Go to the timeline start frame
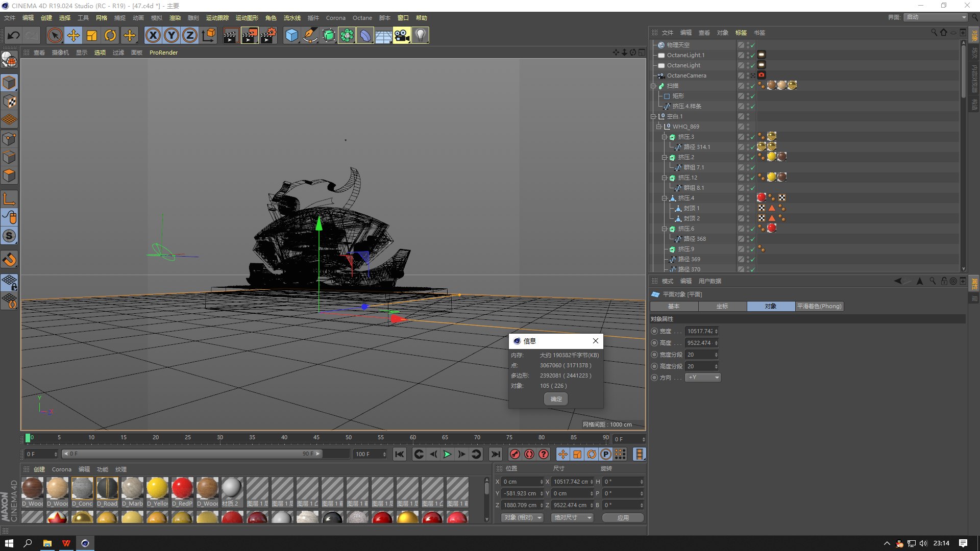The width and height of the screenshot is (980, 551). (x=400, y=454)
